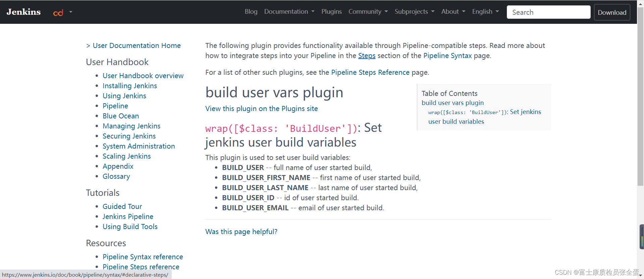Open the English language dropdown
This screenshot has width=644, height=279.
pos(485,12)
